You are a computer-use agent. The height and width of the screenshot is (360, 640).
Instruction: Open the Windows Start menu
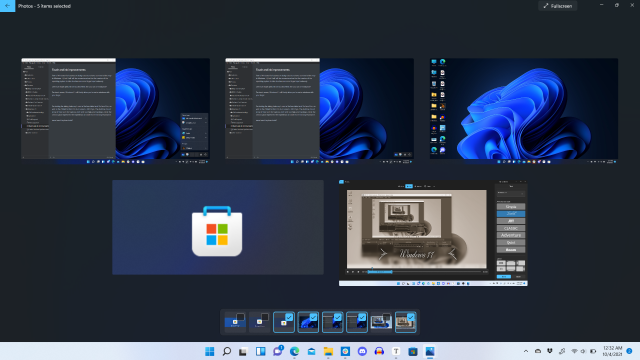(x=209, y=351)
